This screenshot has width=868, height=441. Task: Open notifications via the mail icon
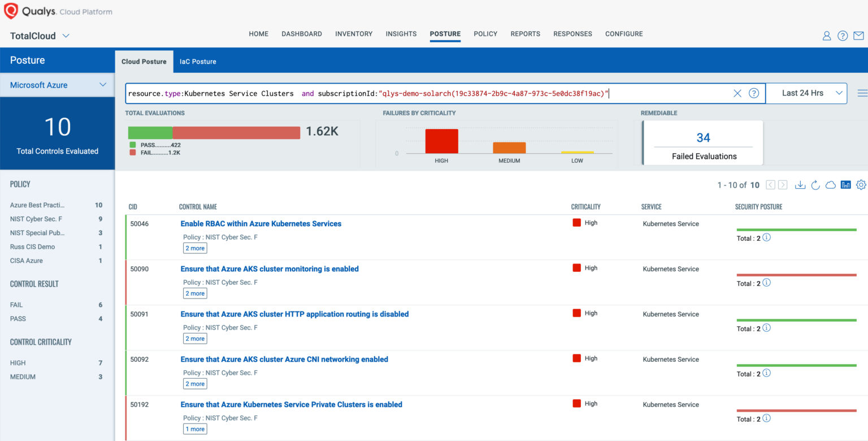859,35
